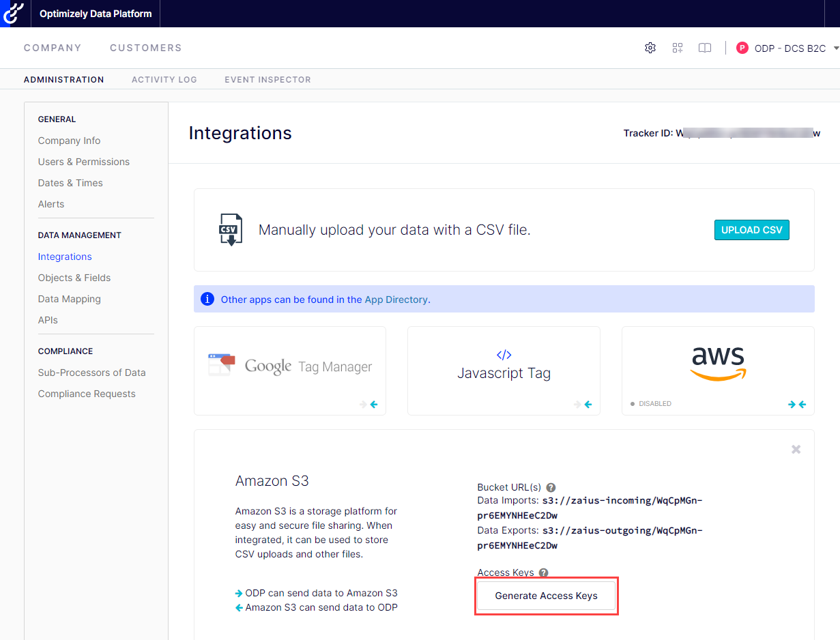Open the App Directory link

pyautogui.click(x=397, y=300)
